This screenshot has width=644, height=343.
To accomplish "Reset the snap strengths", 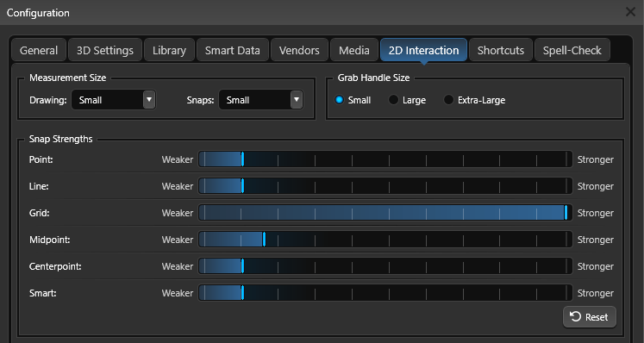I will (x=590, y=316).
